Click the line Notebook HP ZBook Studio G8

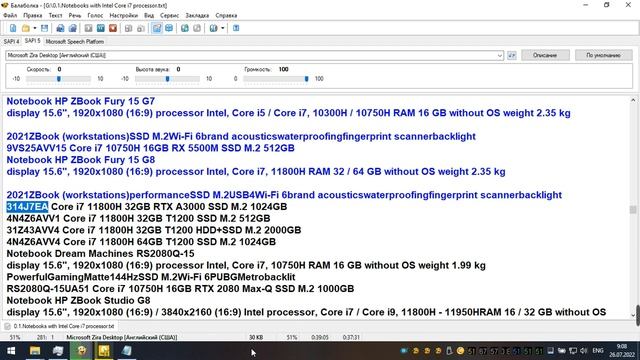click(78, 300)
